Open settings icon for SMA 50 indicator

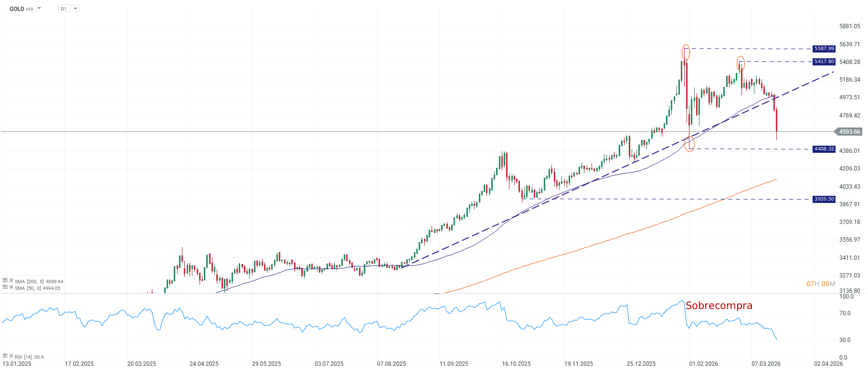pos(5,287)
